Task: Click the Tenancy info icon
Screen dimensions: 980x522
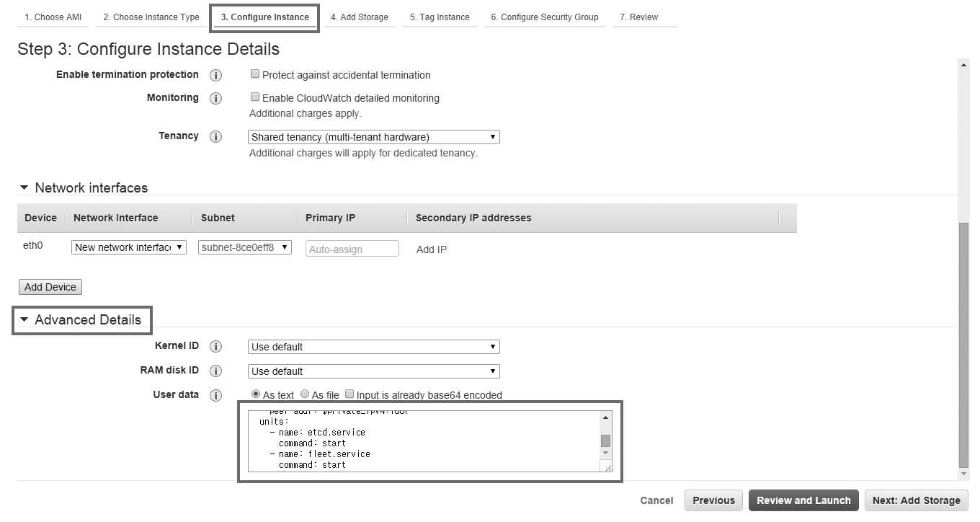Action: click(x=215, y=136)
